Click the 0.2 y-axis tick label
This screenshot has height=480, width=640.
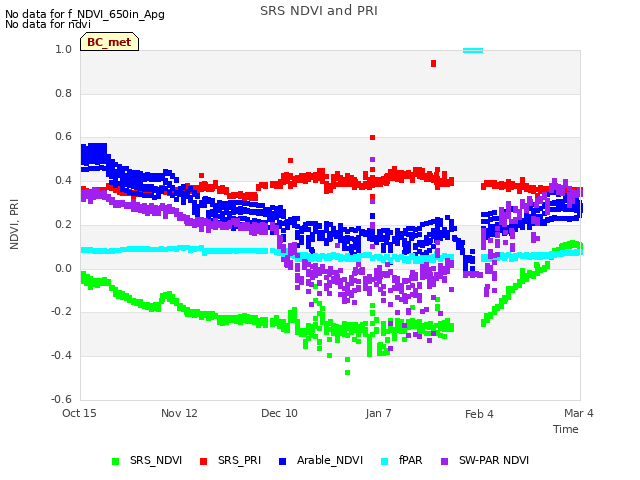pyautogui.click(x=63, y=224)
